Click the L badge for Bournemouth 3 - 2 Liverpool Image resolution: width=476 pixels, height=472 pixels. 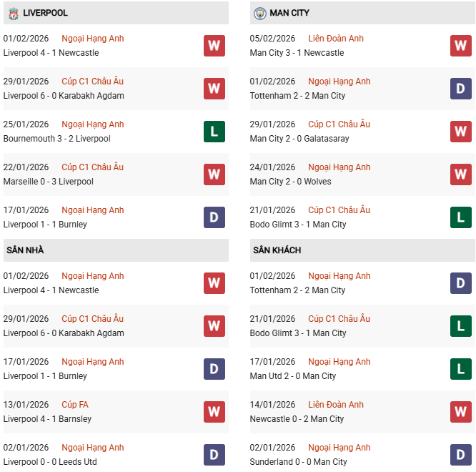click(x=214, y=132)
